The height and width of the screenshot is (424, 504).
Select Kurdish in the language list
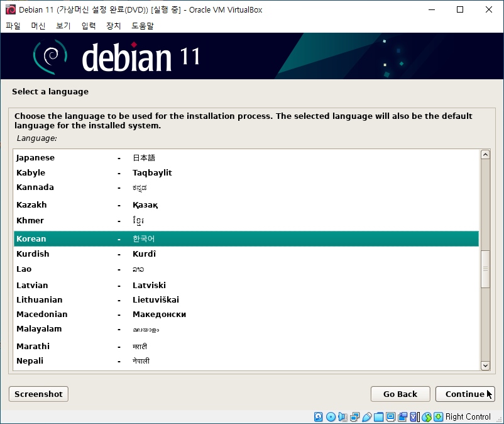coord(246,254)
